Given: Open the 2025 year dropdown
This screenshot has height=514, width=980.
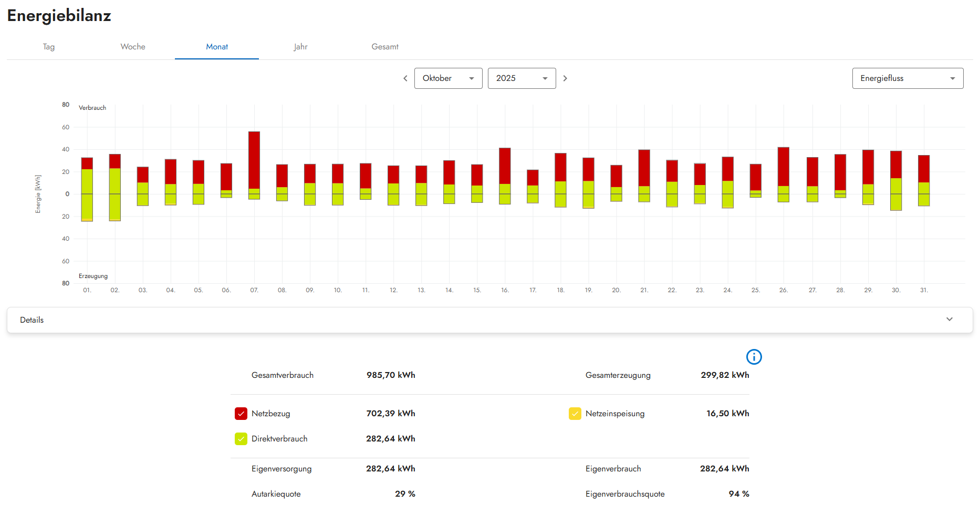Looking at the screenshot, I should (522, 78).
